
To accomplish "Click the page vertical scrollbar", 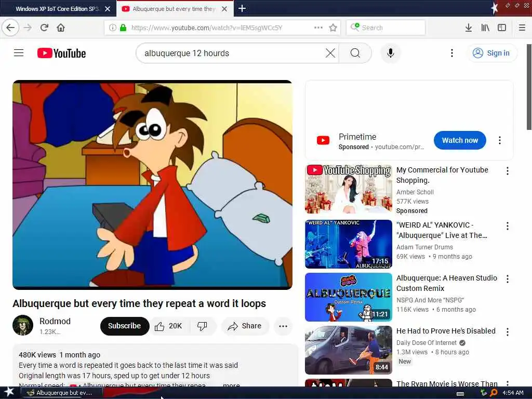I will point(529,87).
